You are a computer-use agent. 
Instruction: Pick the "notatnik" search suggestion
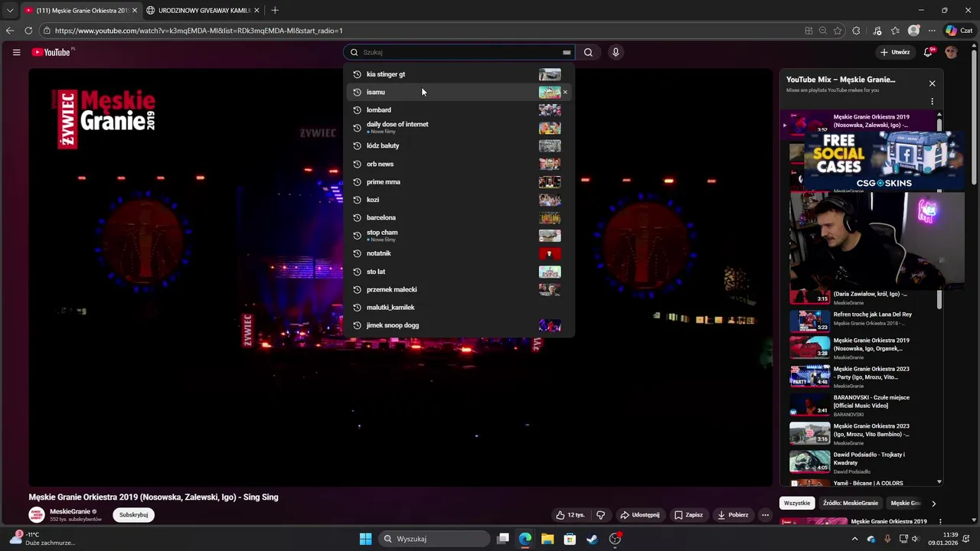[459, 253]
